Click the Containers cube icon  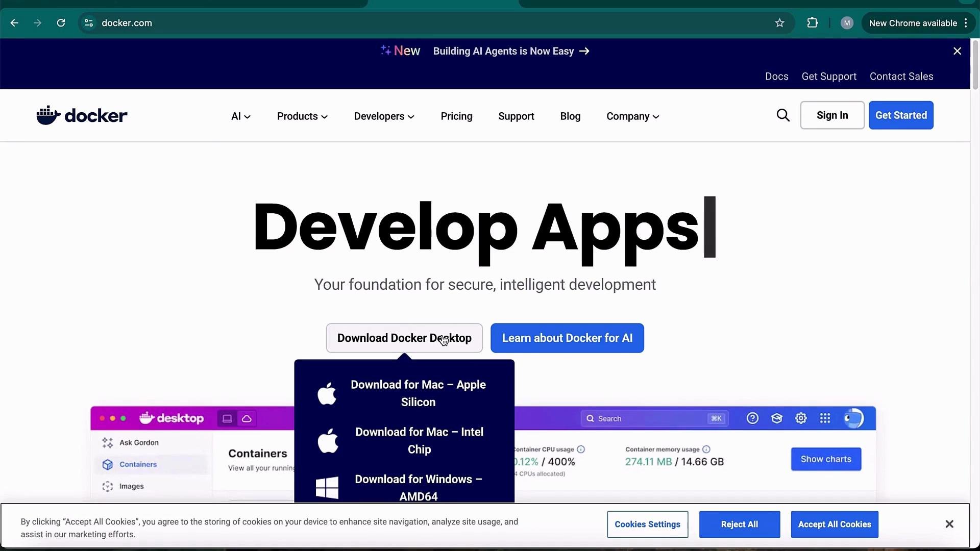[x=107, y=464]
